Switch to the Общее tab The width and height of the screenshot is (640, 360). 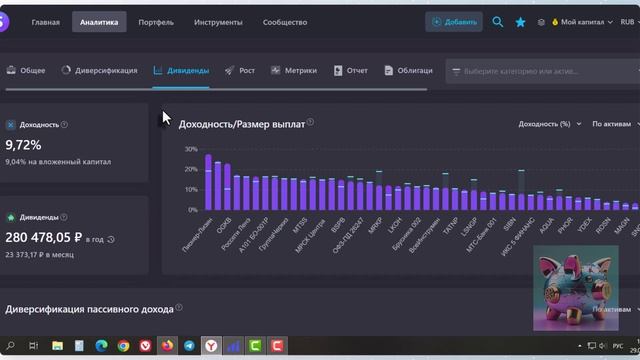(x=26, y=71)
